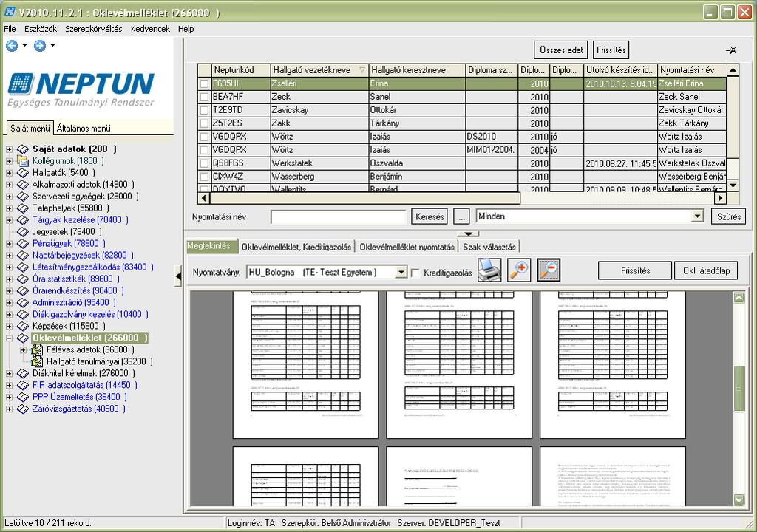Viewport: 757px width, 532px height.
Task: Switch to the Oklevélmelléklet nyomtatás tab
Action: pos(407,247)
